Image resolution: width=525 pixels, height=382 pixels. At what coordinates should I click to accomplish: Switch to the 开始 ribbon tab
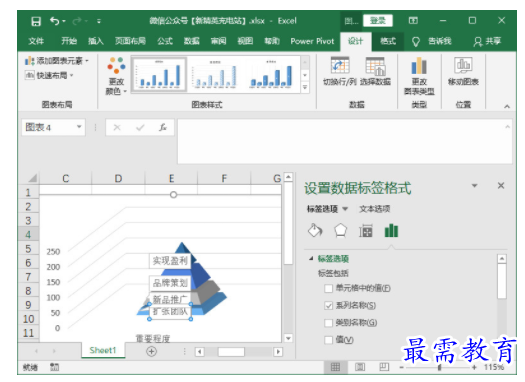69,41
